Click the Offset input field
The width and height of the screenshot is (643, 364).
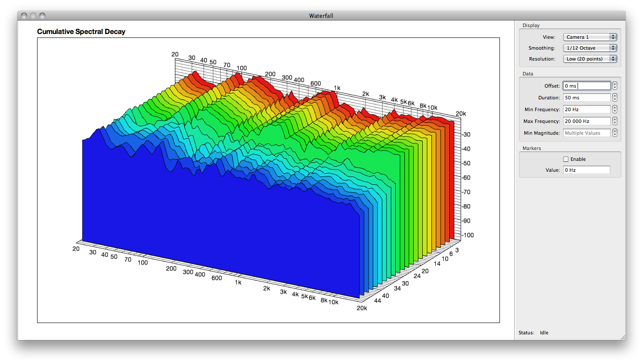[587, 86]
